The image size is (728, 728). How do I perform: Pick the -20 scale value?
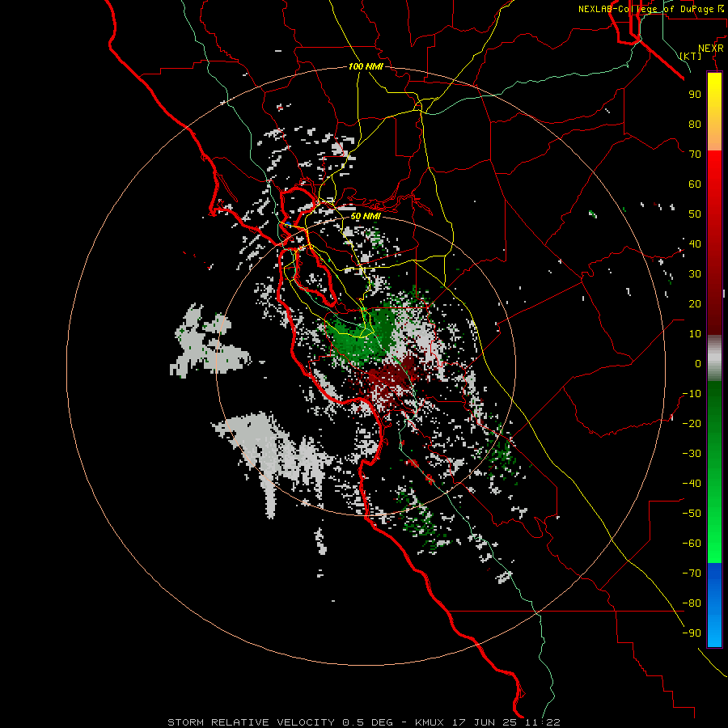(x=692, y=423)
